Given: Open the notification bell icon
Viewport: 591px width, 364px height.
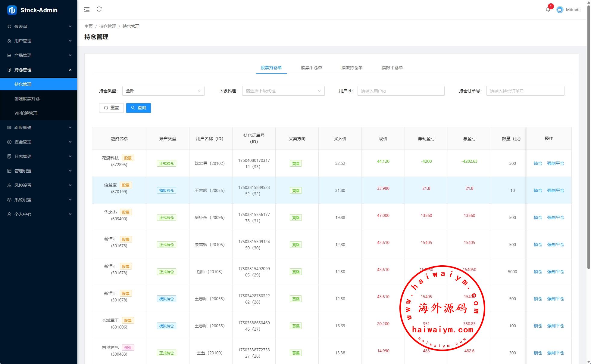Looking at the screenshot, I should [x=548, y=10].
